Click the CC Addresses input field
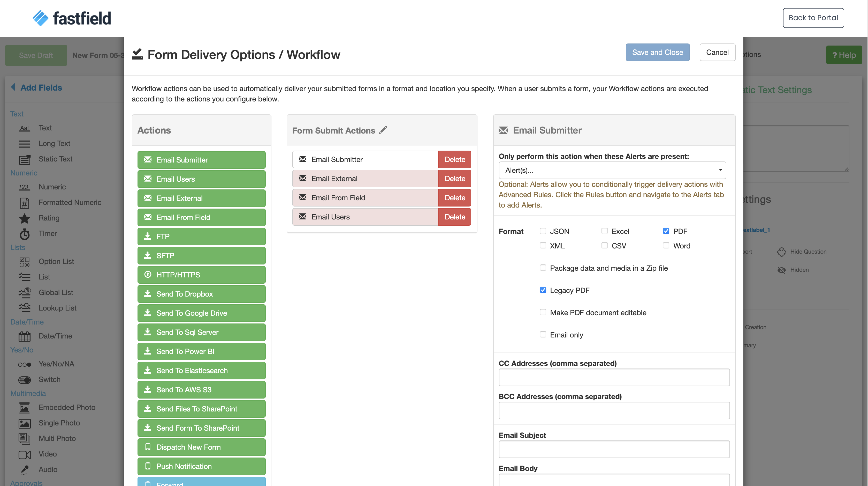Screen dimensions: 868x486 (614, 377)
